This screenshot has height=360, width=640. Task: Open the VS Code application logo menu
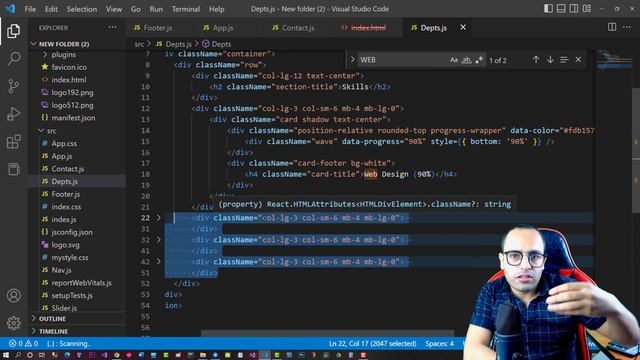pyautogui.click(x=10, y=9)
